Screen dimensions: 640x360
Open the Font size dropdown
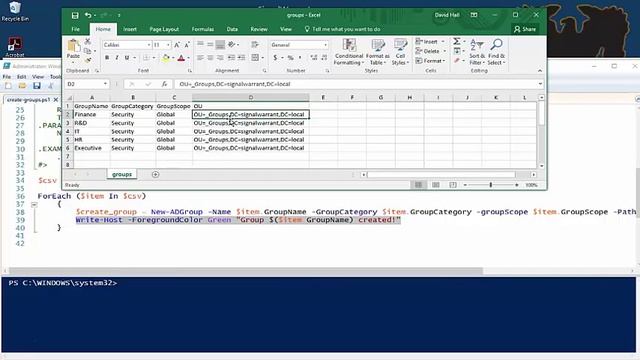pyautogui.click(x=168, y=45)
